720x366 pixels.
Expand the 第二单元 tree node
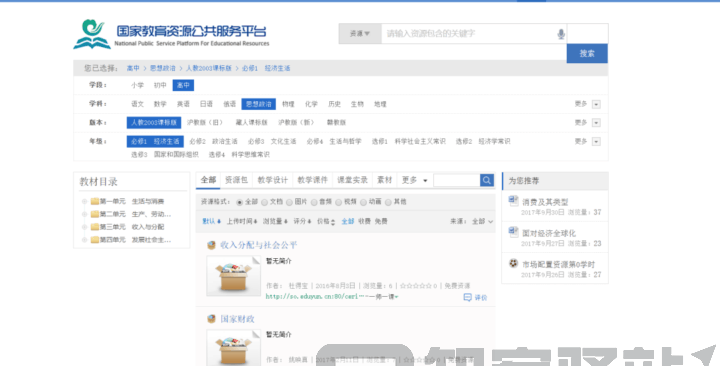click(x=84, y=214)
